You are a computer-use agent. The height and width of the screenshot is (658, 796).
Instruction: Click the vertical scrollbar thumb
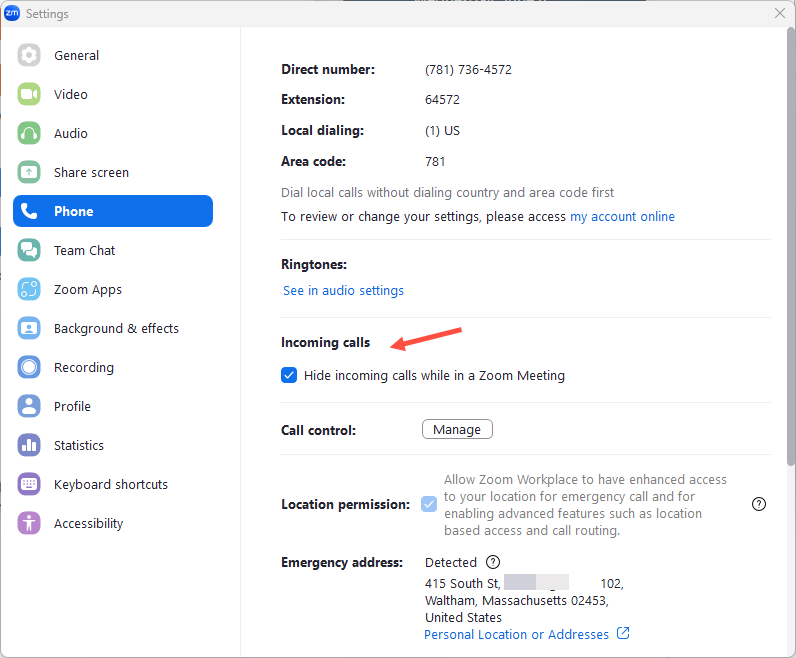(x=791, y=246)
